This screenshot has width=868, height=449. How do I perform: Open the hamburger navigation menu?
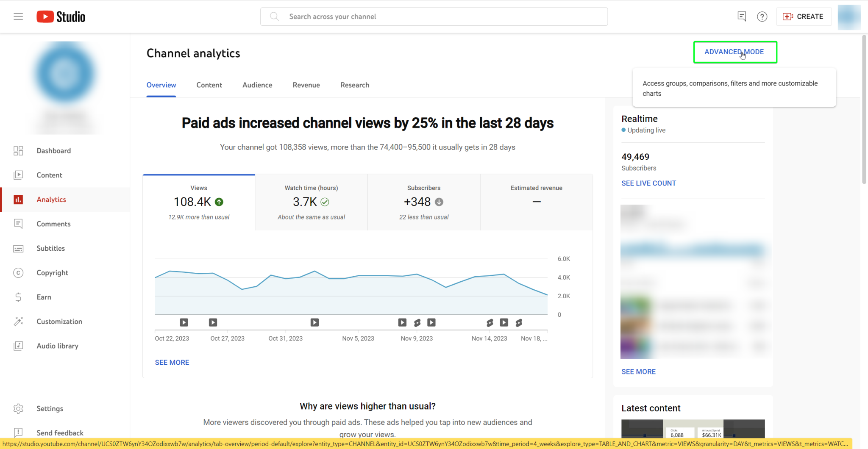click(18, 16)
